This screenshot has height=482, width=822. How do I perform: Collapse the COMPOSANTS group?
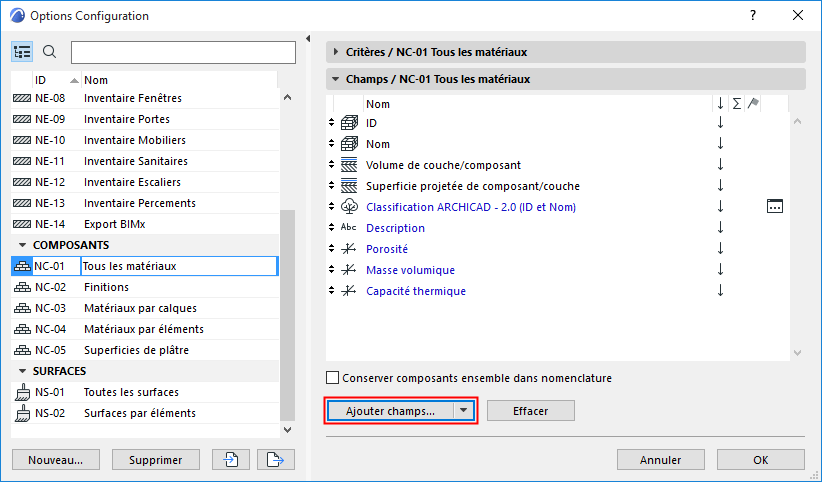pos(22,245)
